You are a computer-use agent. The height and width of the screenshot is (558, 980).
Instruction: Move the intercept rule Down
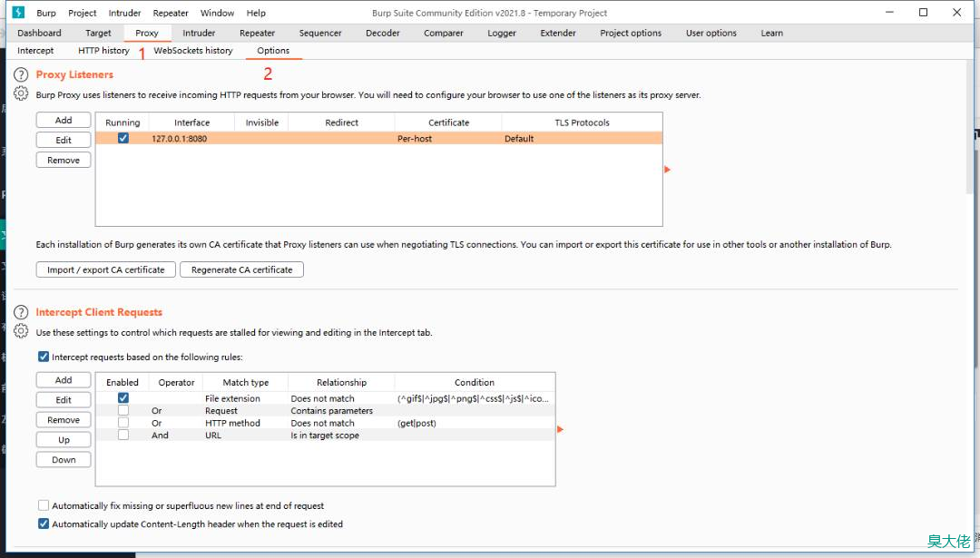64,460
